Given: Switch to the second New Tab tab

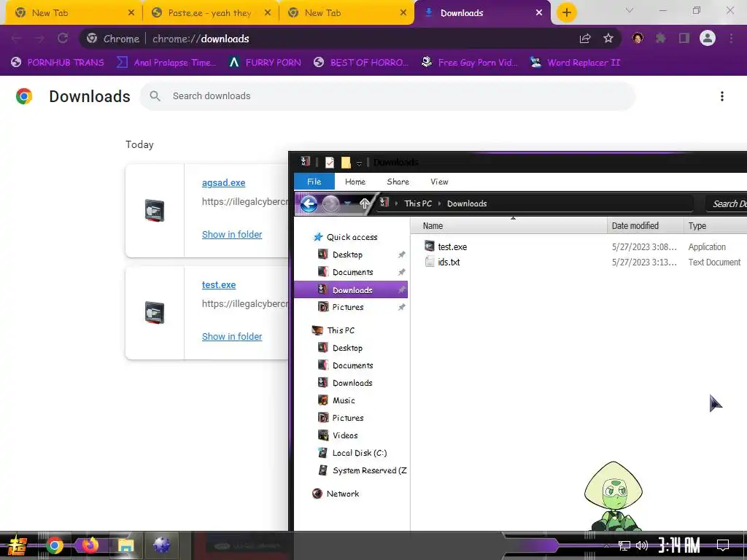Looking at the screenshot, I should tap(346, 13).
